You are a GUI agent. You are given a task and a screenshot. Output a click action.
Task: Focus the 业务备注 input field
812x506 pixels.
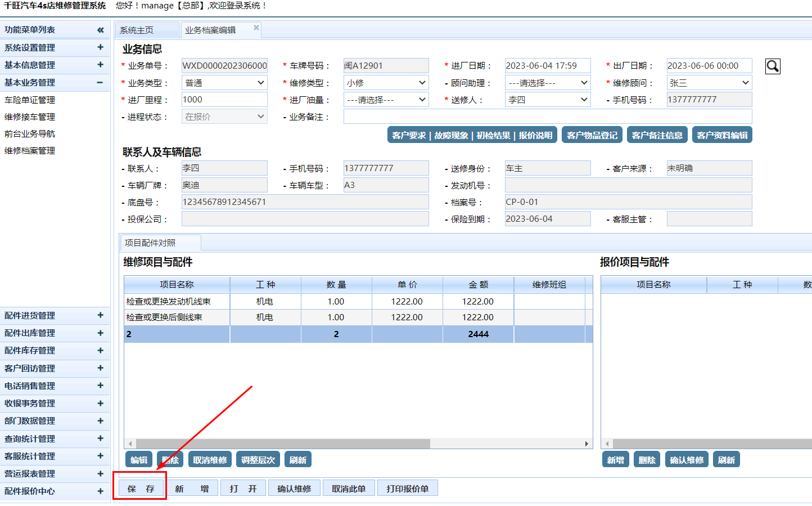[548, 117]
